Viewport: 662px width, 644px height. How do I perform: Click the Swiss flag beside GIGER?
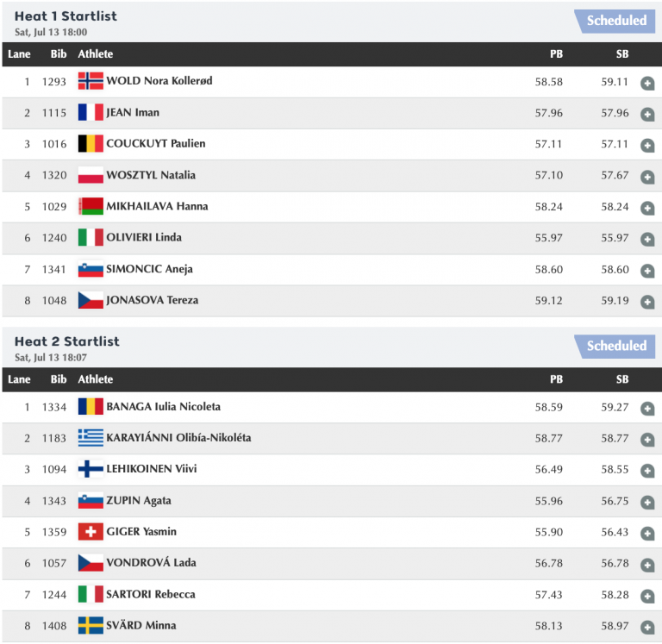pos(91,532)
